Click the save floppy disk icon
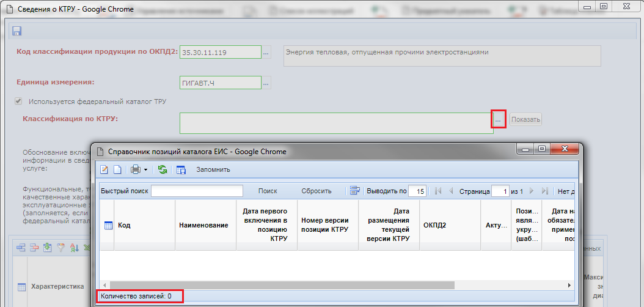 [16, 31]
